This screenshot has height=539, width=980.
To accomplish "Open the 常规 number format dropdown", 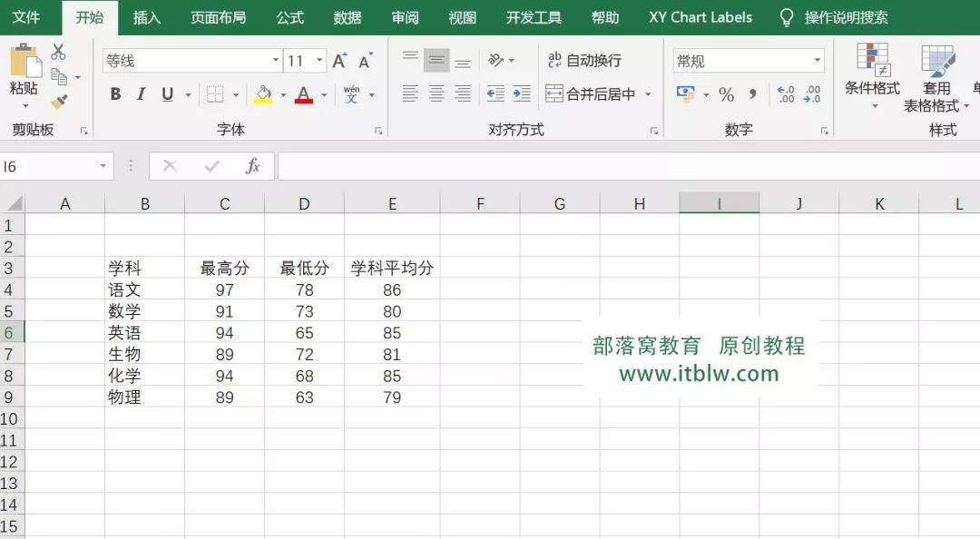I will [817, 61].
